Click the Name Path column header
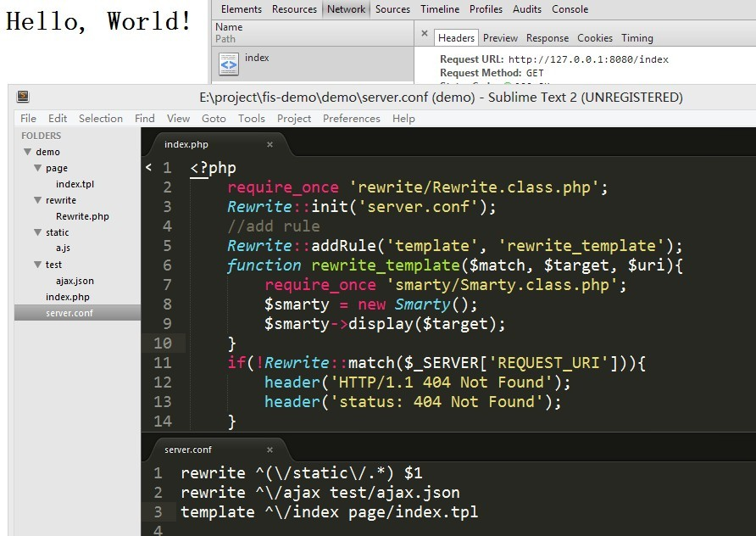The image size is (756, 536). click(313, 33)
